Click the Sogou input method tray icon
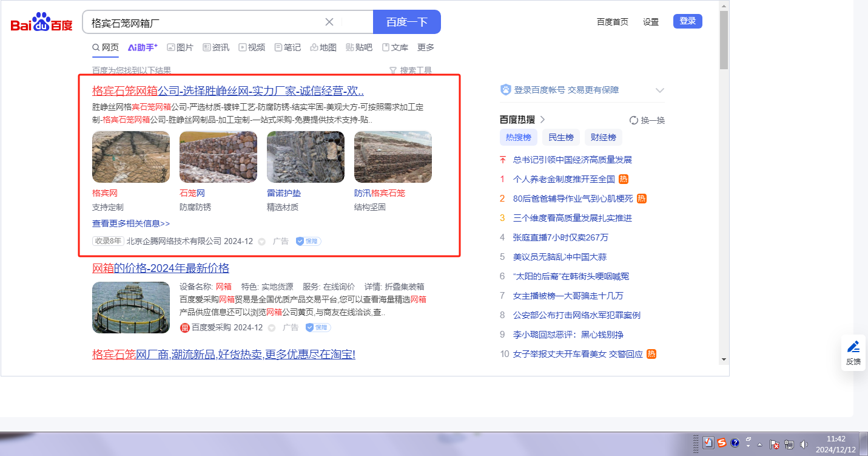This screenshot has width=868, height=456. tap(722, 443)
